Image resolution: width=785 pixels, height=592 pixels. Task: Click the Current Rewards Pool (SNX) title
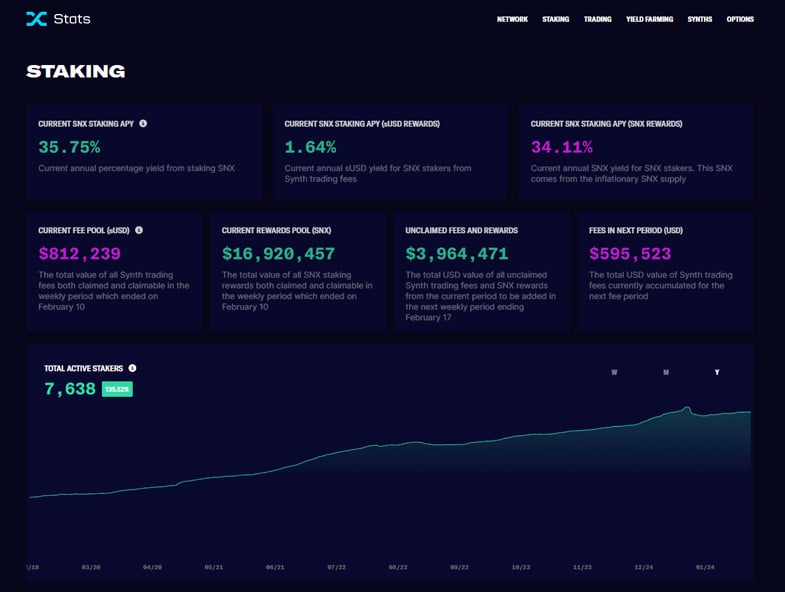point(276,230)
